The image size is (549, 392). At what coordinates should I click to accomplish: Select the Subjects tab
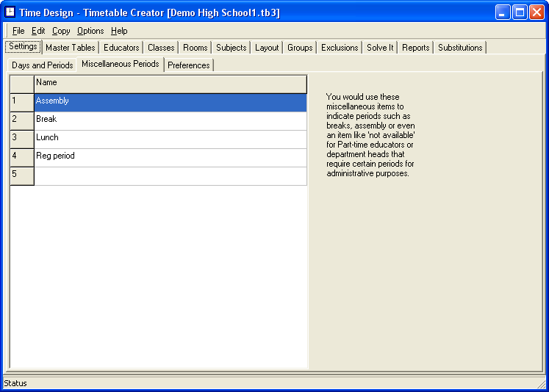click(x=232, y=48)
